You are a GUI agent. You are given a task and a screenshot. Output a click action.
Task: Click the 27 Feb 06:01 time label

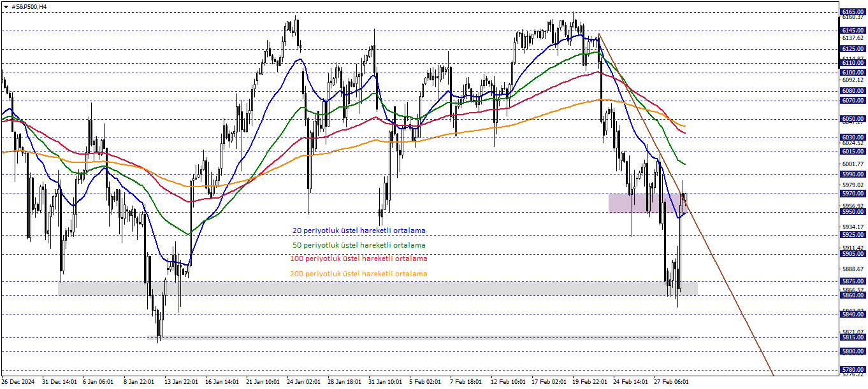click(671, 382)
